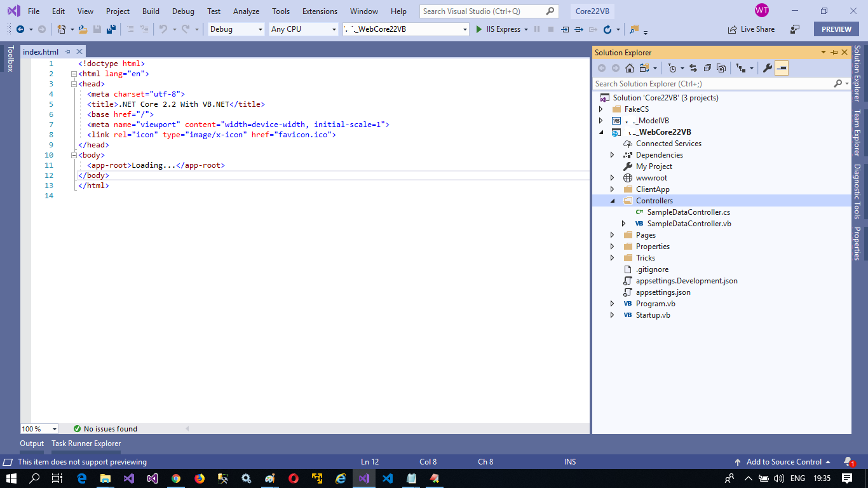The height and width of the screenshot is (488, 868).
Task: Close the index.html tab
Action: click(79, 52)
